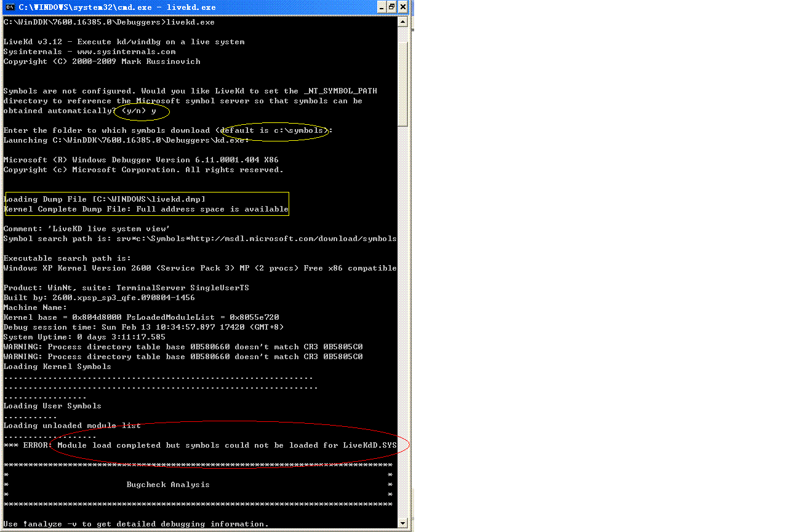
Task: Click the line "directory to reference the Microsoft symbol server"
Action: click(183, 101)
